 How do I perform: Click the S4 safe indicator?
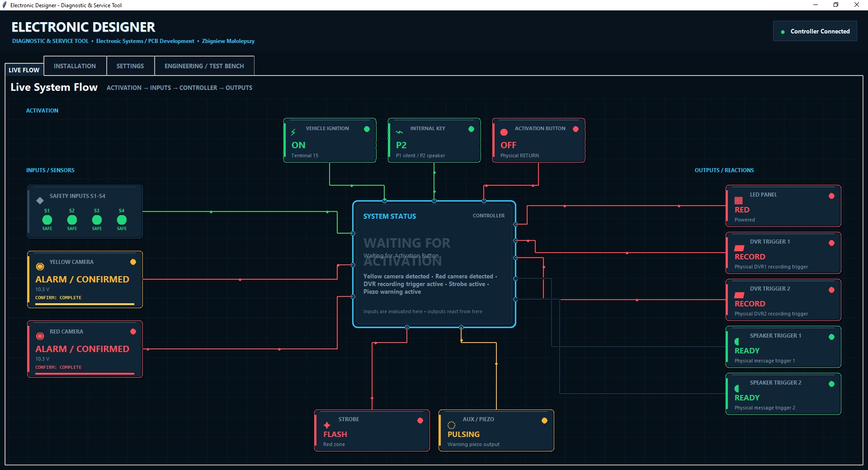122,220
